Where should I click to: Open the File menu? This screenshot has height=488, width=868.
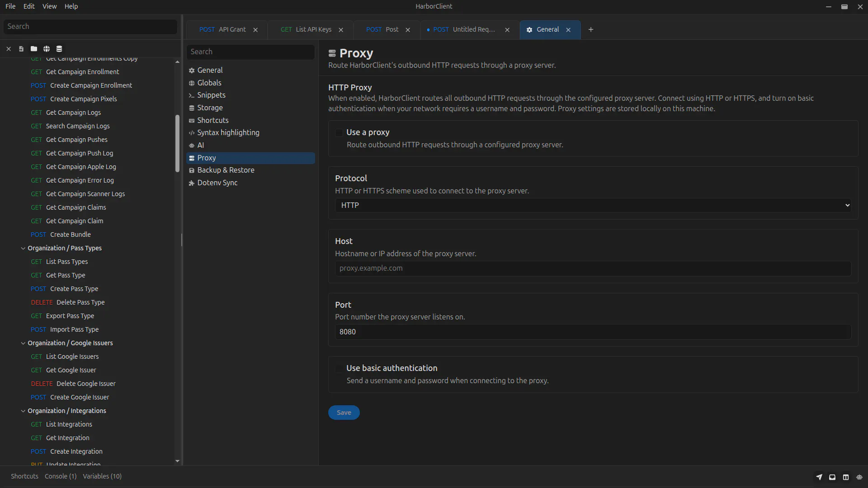(10, 6)
